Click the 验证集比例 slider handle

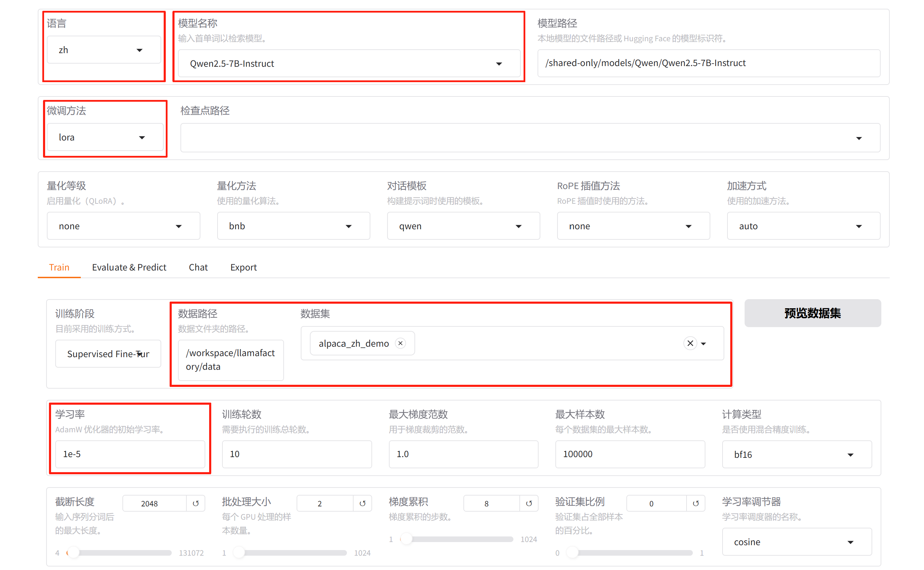click(573, 553)
